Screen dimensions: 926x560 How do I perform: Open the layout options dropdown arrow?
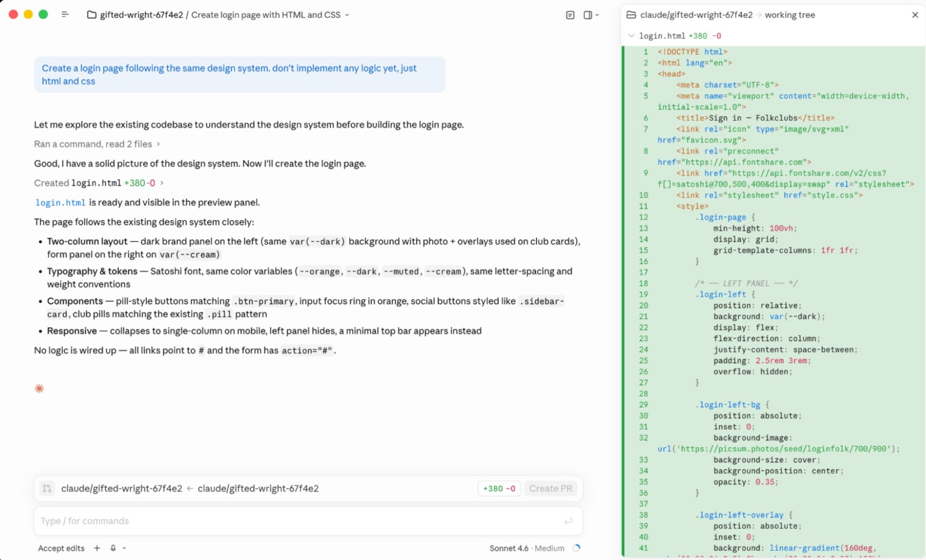pyautogui.click(x=597, y=15)
